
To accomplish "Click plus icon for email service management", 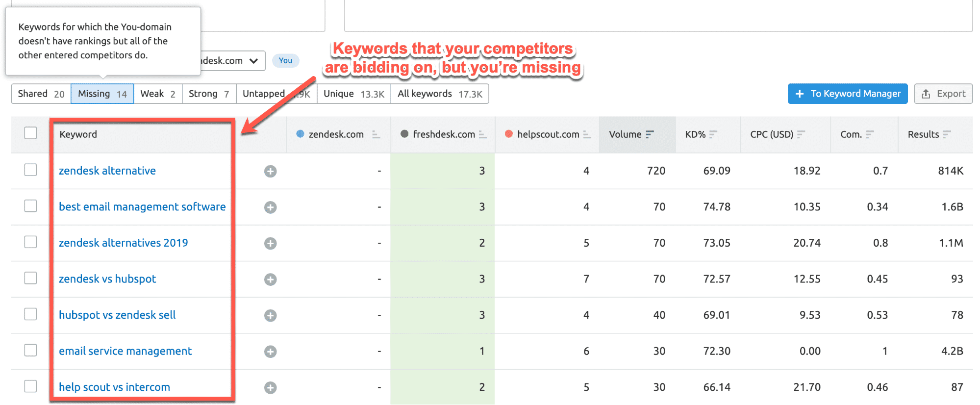I will coord(270,352).
